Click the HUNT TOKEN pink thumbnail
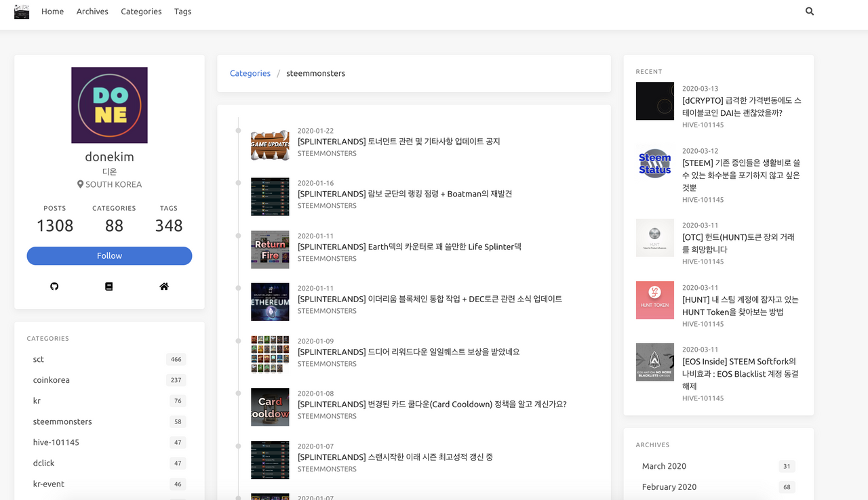 tap(655, 300)
